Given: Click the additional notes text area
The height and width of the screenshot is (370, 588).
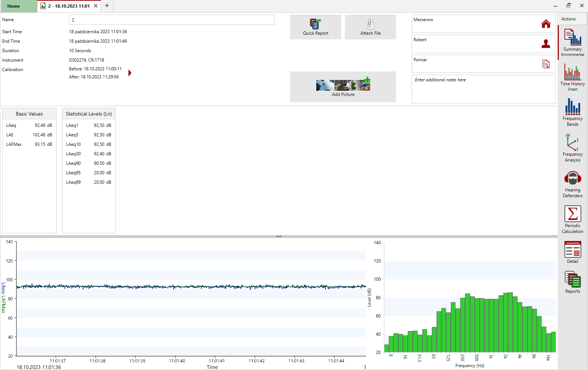Looking at the screenshot, I should coord(484,89).
